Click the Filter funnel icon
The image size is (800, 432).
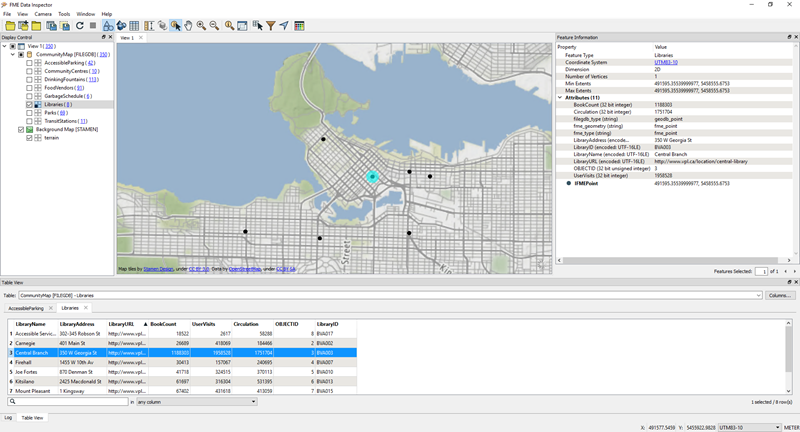coord(271,26)
